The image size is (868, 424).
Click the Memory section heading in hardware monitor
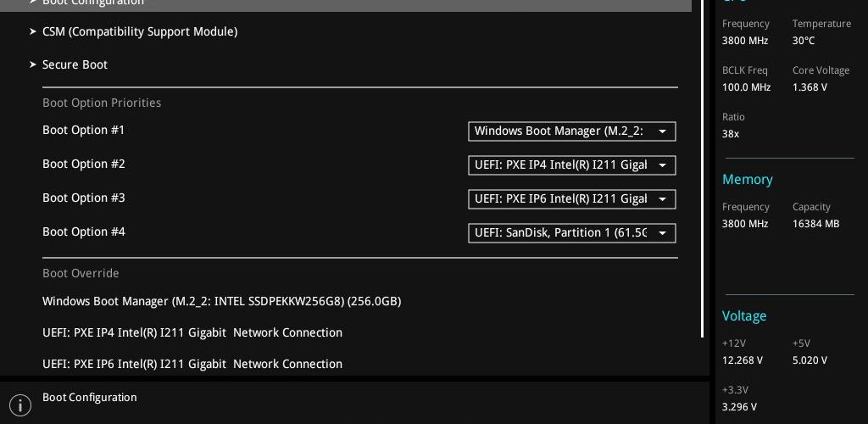pos(748,179)
